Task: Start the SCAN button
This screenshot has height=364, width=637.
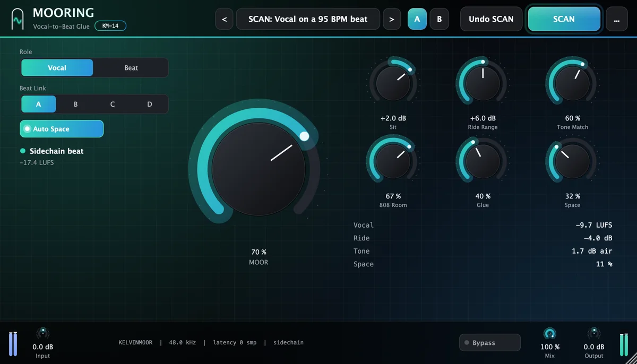Action: pos(564,19)
